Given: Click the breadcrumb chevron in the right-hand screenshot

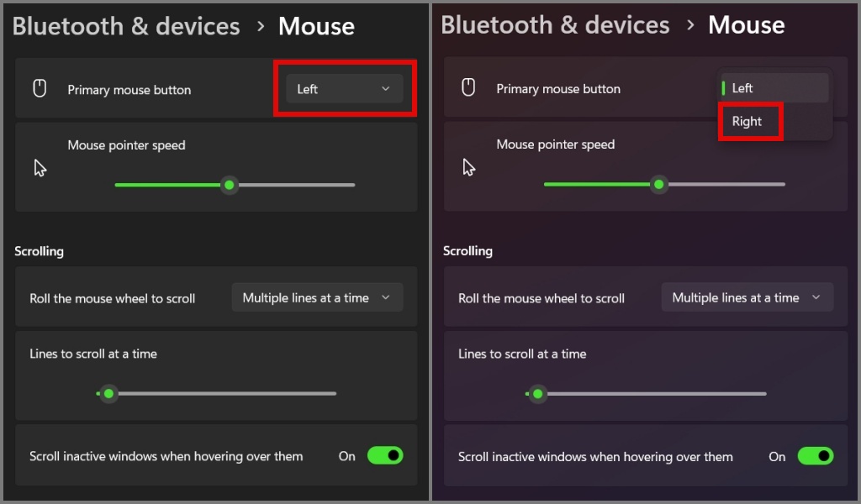Looking at the screenshot, I should 690,25.
